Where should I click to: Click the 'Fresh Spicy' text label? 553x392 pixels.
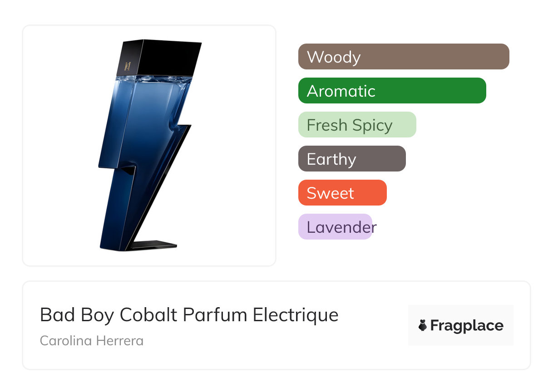click(350, 125)
